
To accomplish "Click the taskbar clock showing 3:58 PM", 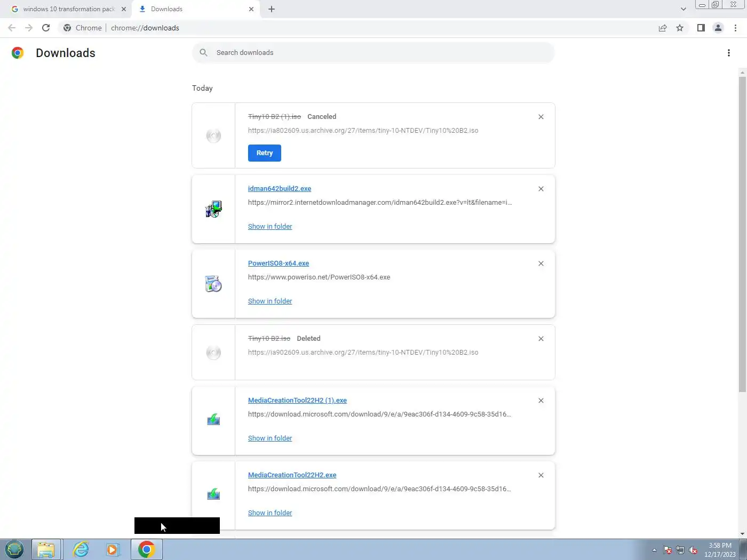I will pos(720,550).
